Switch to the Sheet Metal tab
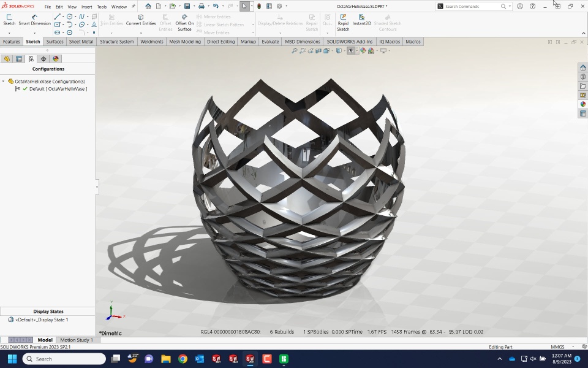Screen dimensions: 588x368 [81, 42]
